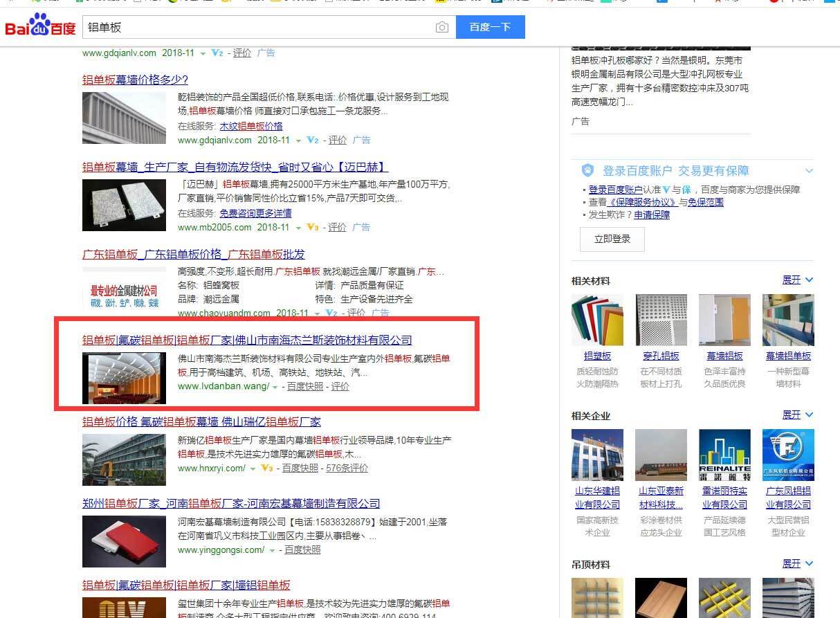Open the 铝塑板 text link

(597, 356)
